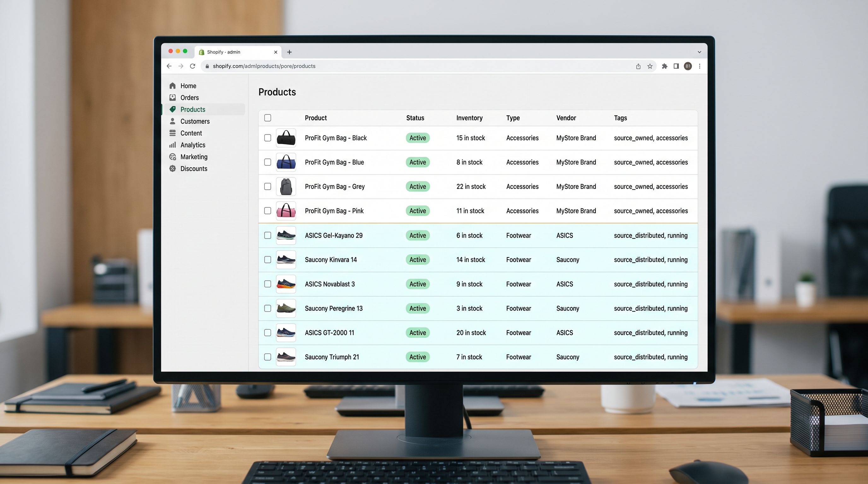
Task: Click the pink gym bag thumbnail
Action: (286, 211)
